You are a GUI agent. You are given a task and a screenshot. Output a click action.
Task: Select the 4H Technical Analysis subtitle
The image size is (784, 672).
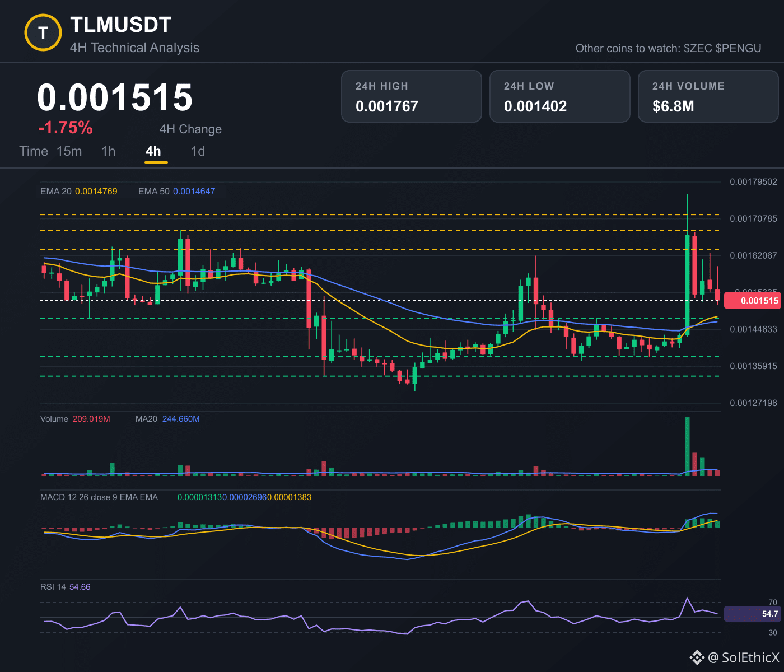point(134,48)
